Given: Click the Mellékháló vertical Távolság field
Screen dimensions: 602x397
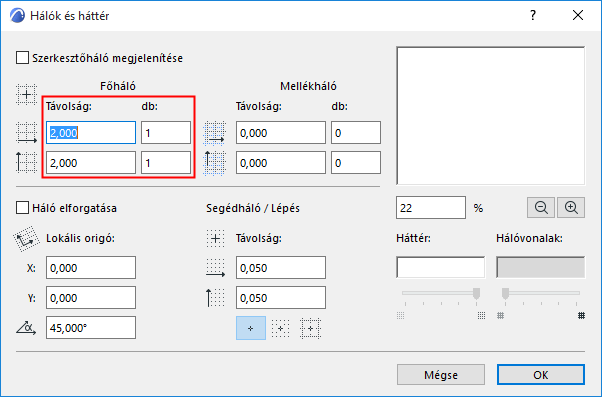Looking at the screenshot, I should (281, 163).
